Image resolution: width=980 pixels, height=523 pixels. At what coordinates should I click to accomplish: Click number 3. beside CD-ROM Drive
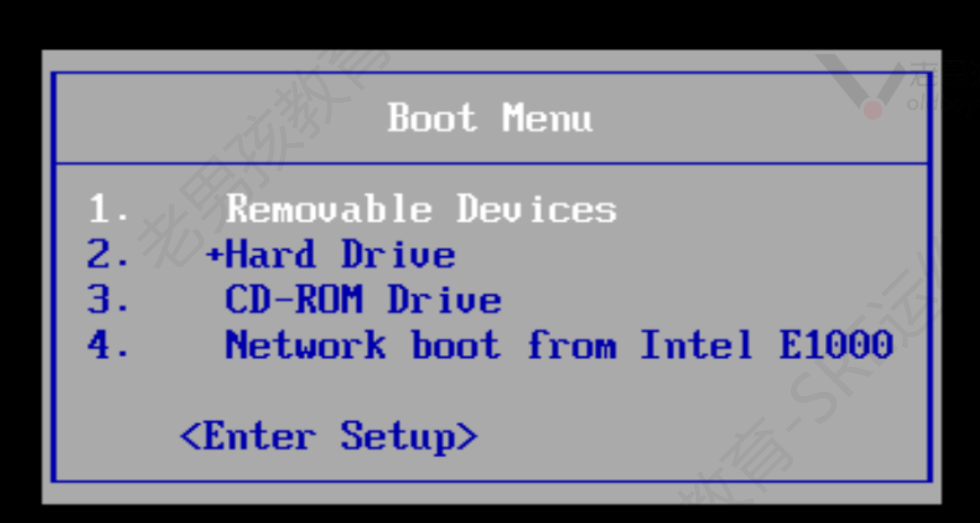(x=108, y=300)
